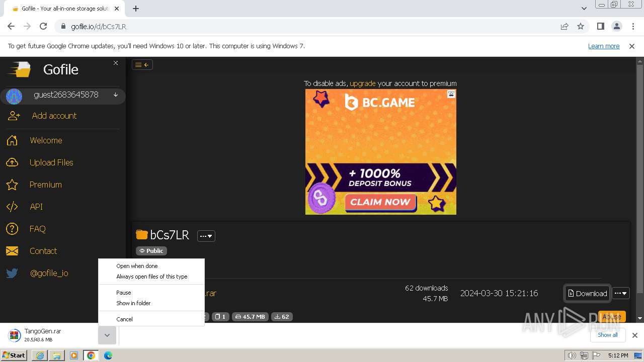Open the file row options dropdown
This screenshot has width=644, height=362.
click(621, 293)
